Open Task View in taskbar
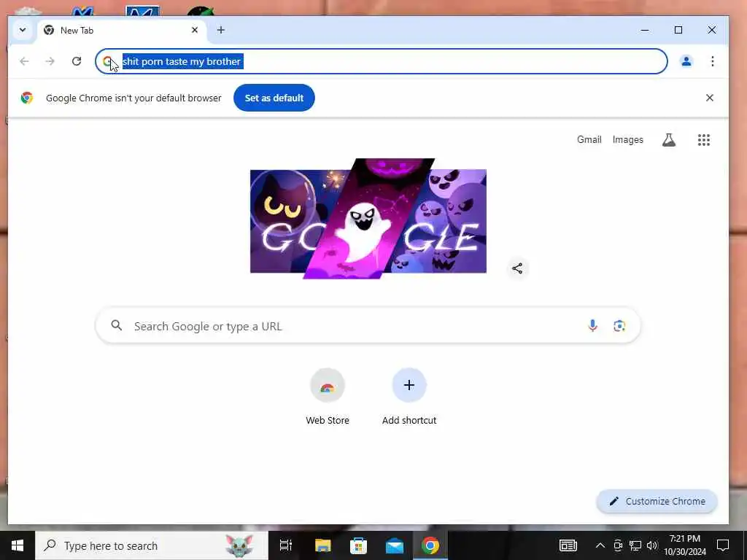Screen dimensions: 747x560 pyautogui.click(x=285, y=545)
